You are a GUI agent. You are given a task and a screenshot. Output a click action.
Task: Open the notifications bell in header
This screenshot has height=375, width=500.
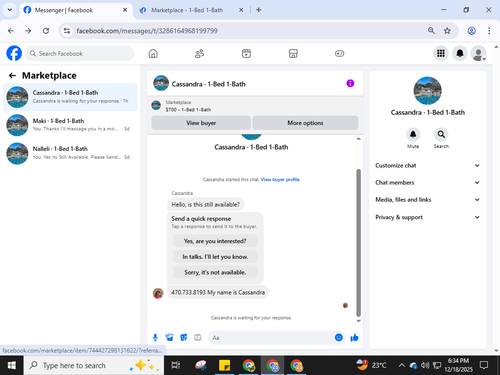pos(460,53)
